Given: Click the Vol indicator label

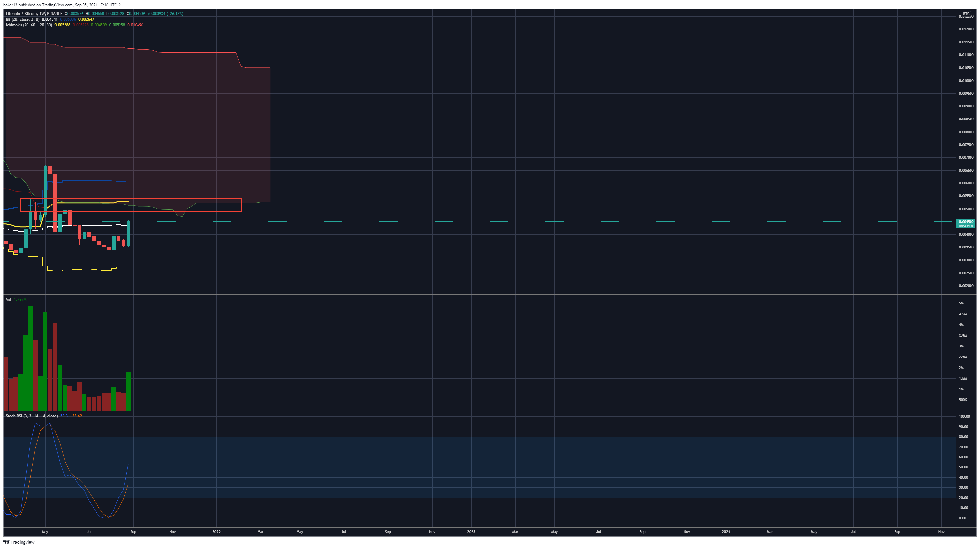Looking at the screenshot, I should pyautogui.click(x=9, y=300).
